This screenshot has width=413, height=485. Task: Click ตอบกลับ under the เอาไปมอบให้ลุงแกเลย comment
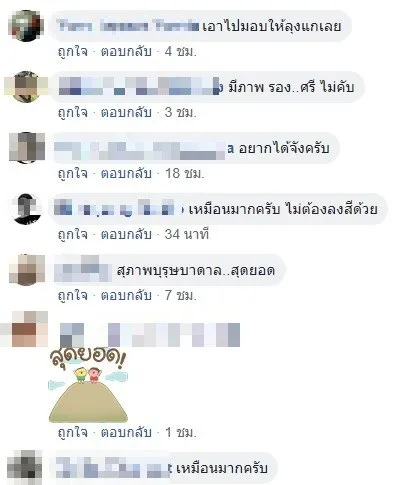coord(126,52)
